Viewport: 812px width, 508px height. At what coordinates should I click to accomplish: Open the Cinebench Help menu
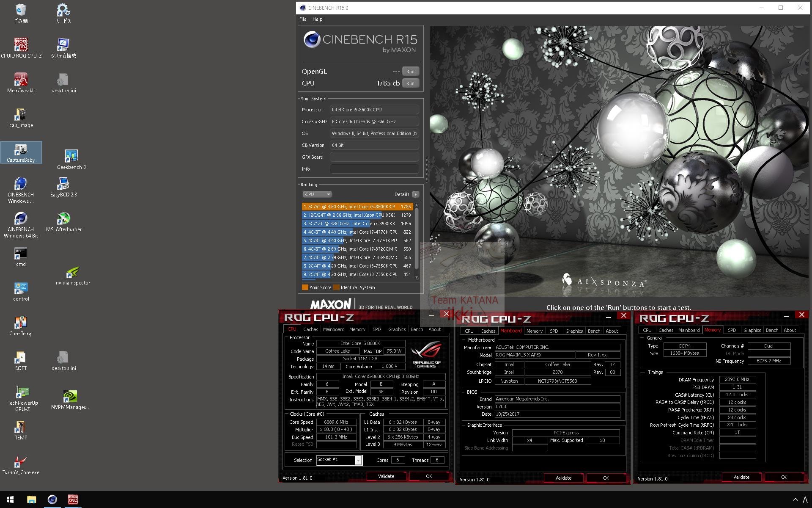pyautogui.click(x=317, y=19)
